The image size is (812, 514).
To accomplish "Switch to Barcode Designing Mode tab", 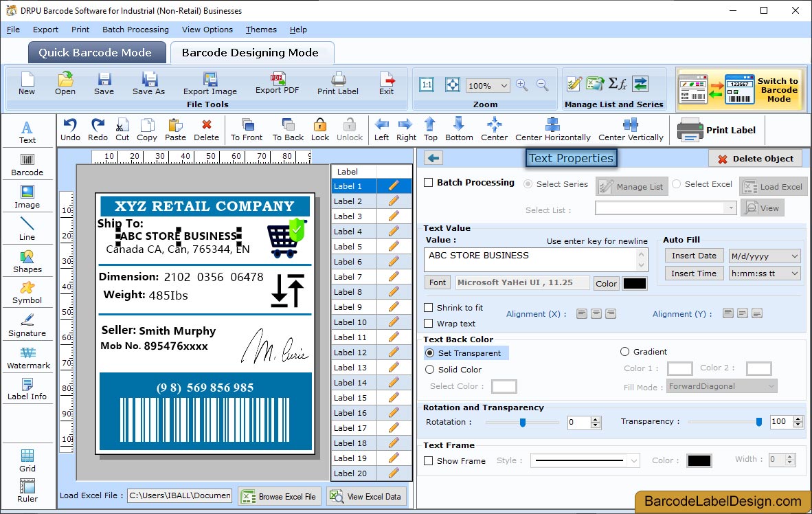I will pyautogui.click(x=251, y=52).
